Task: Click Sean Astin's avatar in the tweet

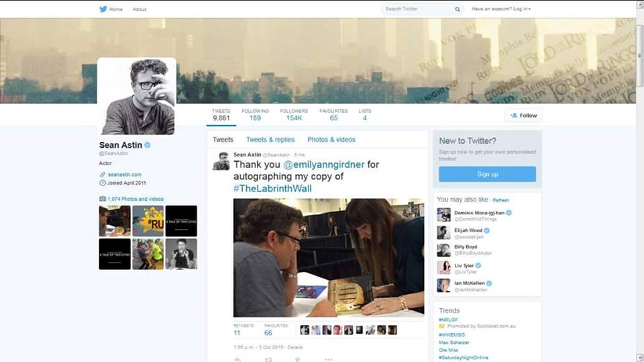Action: pos(221,161)
